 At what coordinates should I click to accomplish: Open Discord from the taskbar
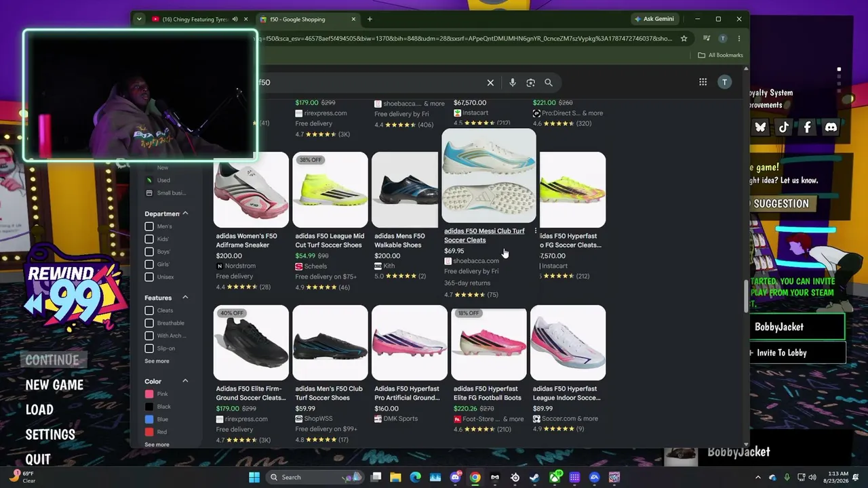point(455,477)
